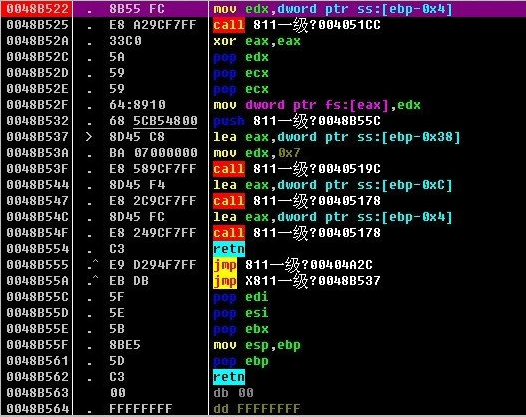Click address 0048B564
The height and width of the screenshot is (417, 526).
pyautogui.click(x=37, y=409)
